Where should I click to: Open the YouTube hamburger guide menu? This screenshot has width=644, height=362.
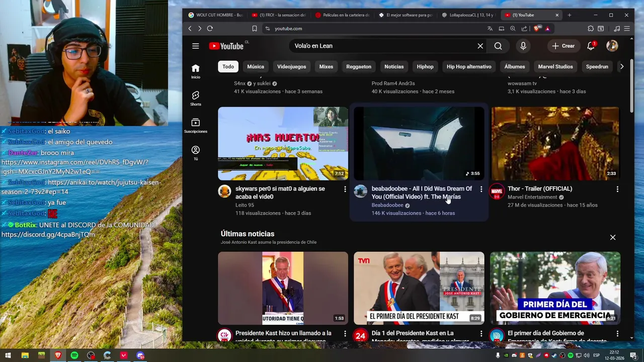(195, 46)
